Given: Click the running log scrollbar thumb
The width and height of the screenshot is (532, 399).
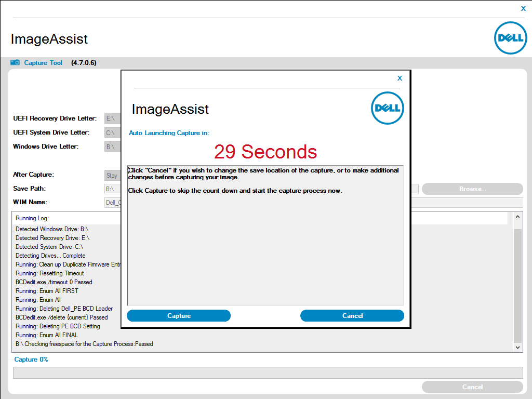Looking at the screenshot, I should 517,286.
